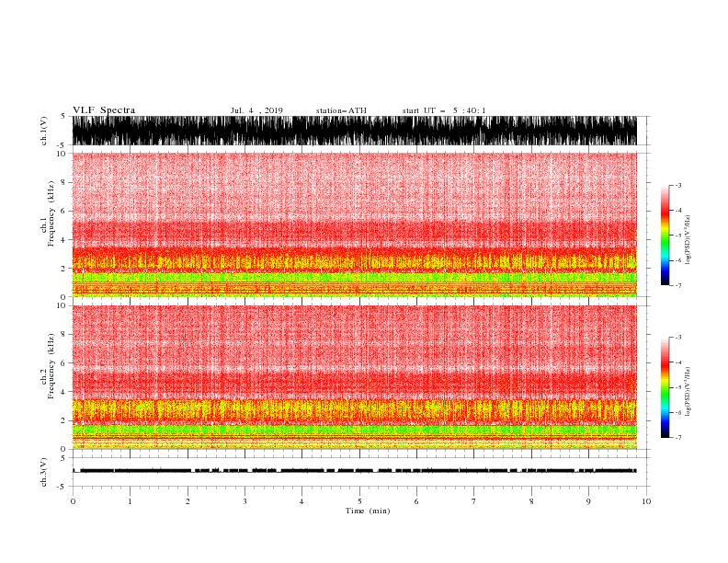Click the ch.1(V) axis label
Screen dimensions: 728x563
[x=44, y=131]
